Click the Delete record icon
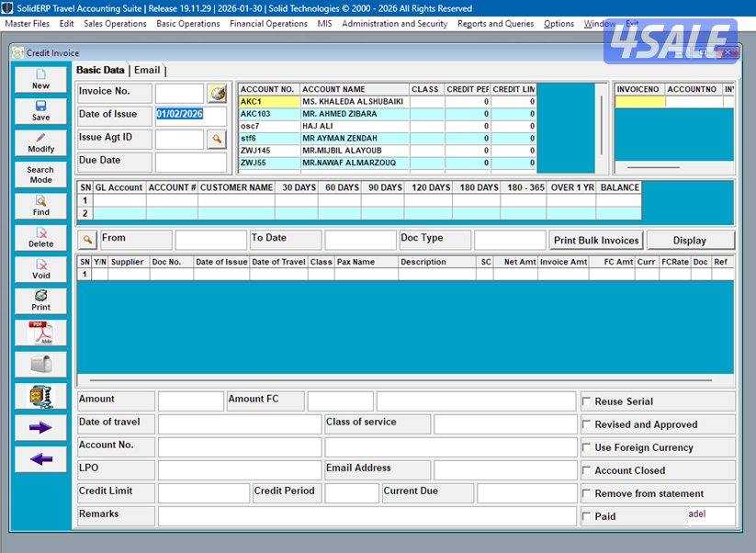This screenshot has height=553, width=756. 39,237
